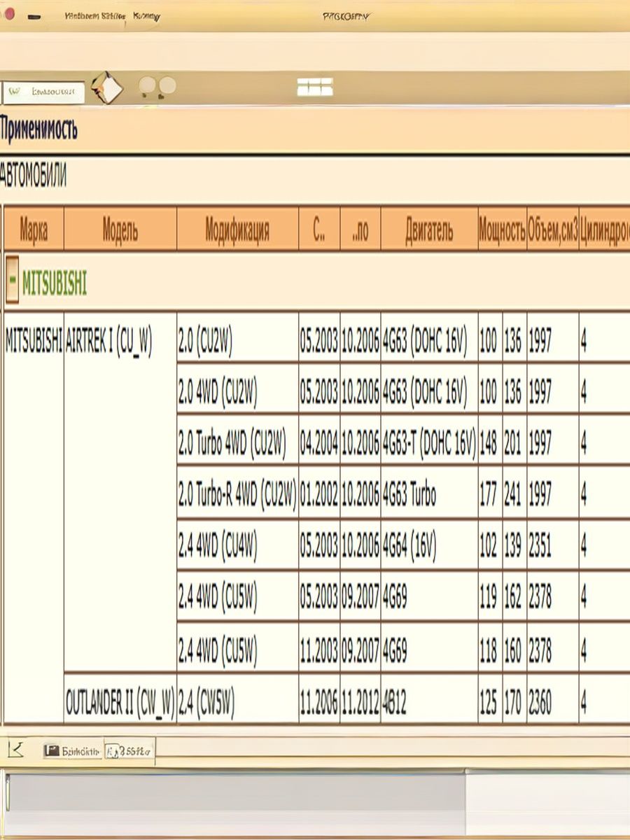The image size is (630, 840).
Task: Select the 2.0 Turbo-R 4WD (CU2W) row
Action: pos(237,496)
